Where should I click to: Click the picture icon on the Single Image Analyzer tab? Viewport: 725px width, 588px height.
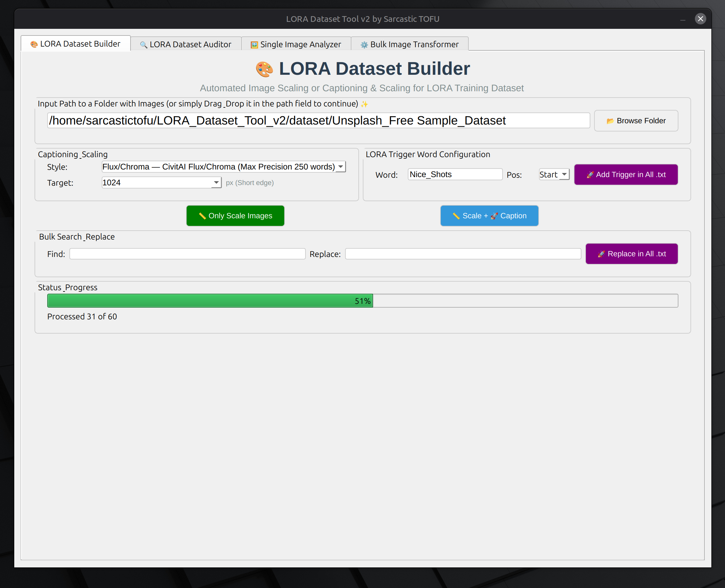pyautogui.click(x=254, y=45)
